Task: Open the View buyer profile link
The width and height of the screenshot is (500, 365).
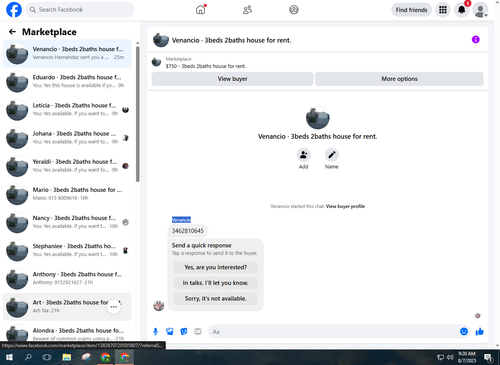Action: click(x=345, y=206)
